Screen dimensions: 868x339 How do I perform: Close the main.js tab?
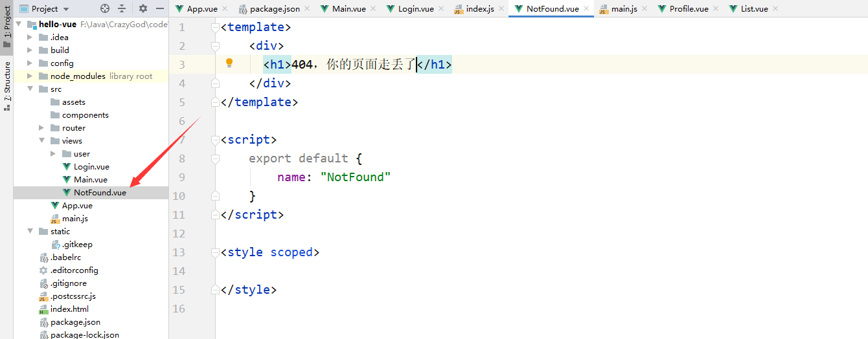[x=644, y=8]
